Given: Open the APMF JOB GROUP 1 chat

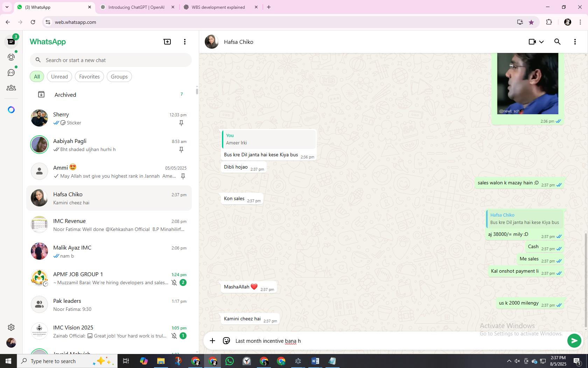Looking at the screenshot, I should tap(109, 278).
